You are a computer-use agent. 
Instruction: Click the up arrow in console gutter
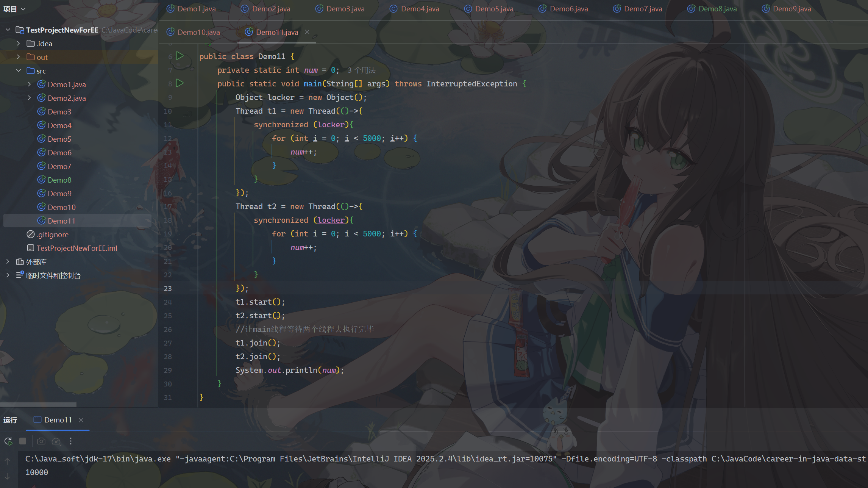pyautogui.click(x=7, y=461)
